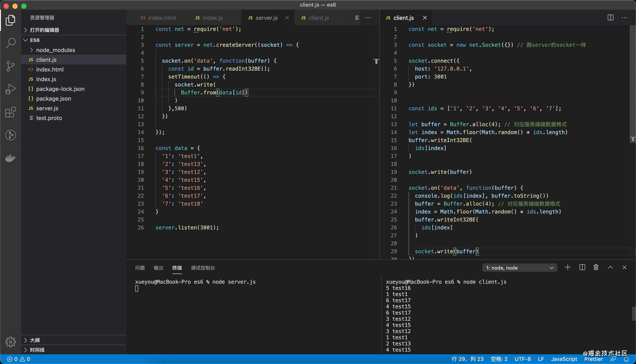Click the errors indicator in status bar
Screen dimensions: 636x364
click(x=12, y=359)
